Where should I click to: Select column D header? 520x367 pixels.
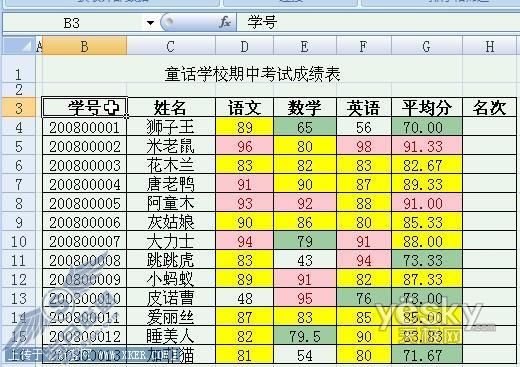[x=244, y=46]
